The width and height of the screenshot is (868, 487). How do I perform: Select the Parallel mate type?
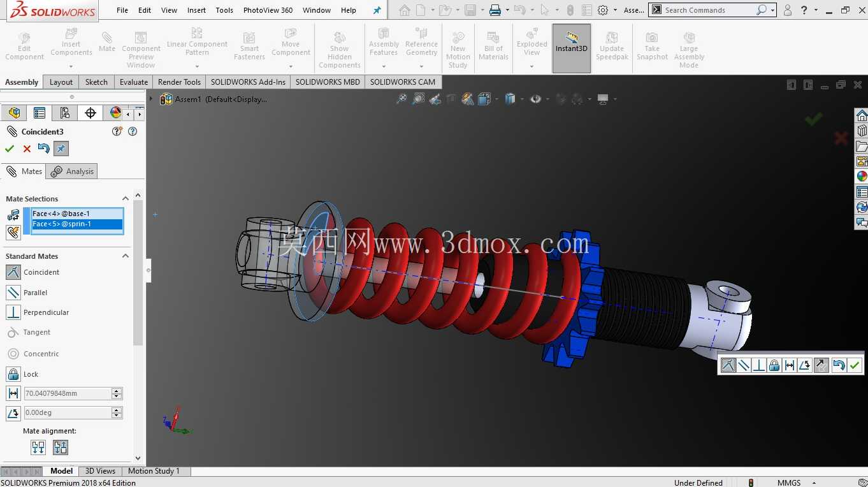pos(13,293)
